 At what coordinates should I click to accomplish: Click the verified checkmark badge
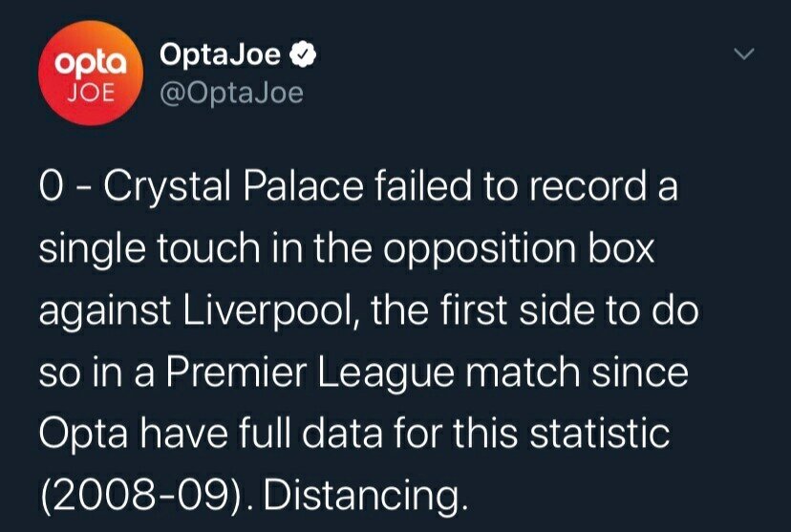tap(303, 56)
